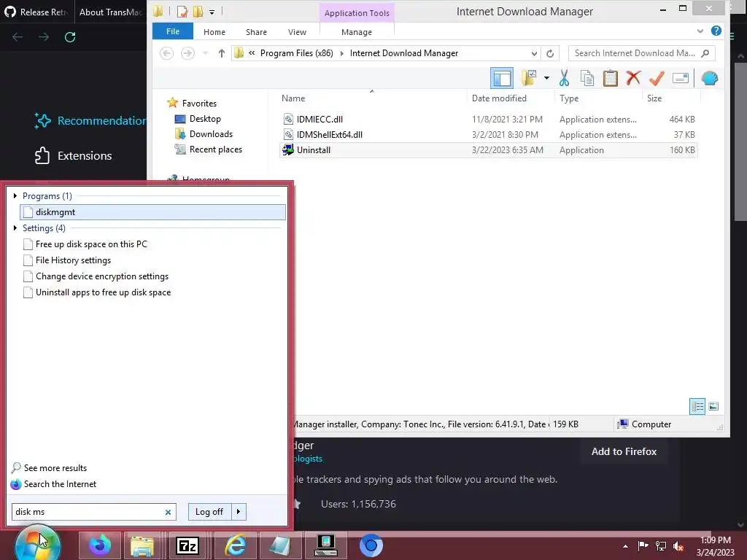
Task: Select Favorites in the navigation pane
Action: point(199,104)
